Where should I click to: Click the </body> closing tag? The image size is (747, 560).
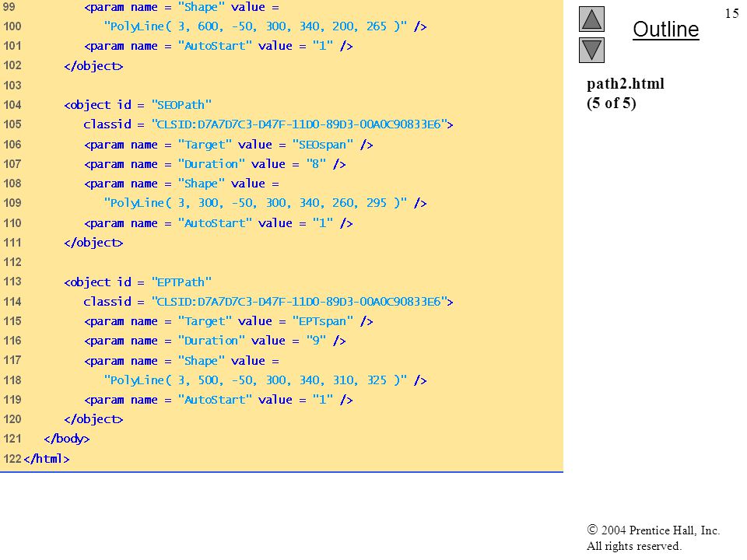pyautogui.click(x=67, y=439)
